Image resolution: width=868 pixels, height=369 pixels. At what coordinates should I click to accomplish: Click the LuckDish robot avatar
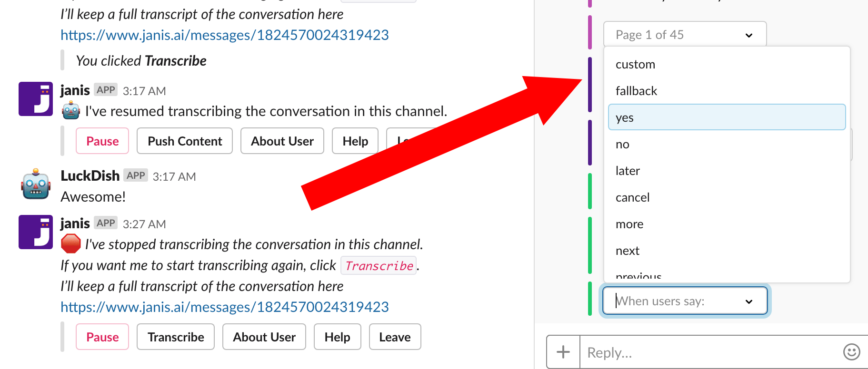[36, 184]
